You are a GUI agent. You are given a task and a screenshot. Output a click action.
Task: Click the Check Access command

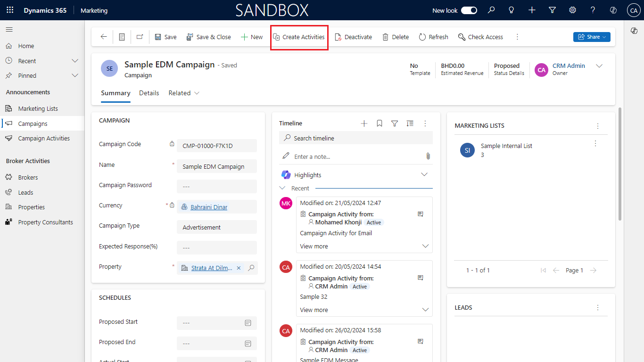(x=480, y=37)
